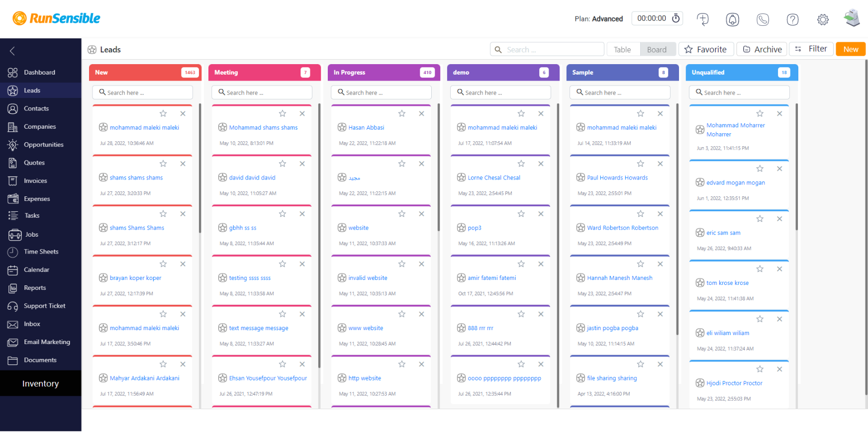This screenshot has width=868, height=438.
Task: Star the Paul Howards Howards card
Action: [641, 164]
